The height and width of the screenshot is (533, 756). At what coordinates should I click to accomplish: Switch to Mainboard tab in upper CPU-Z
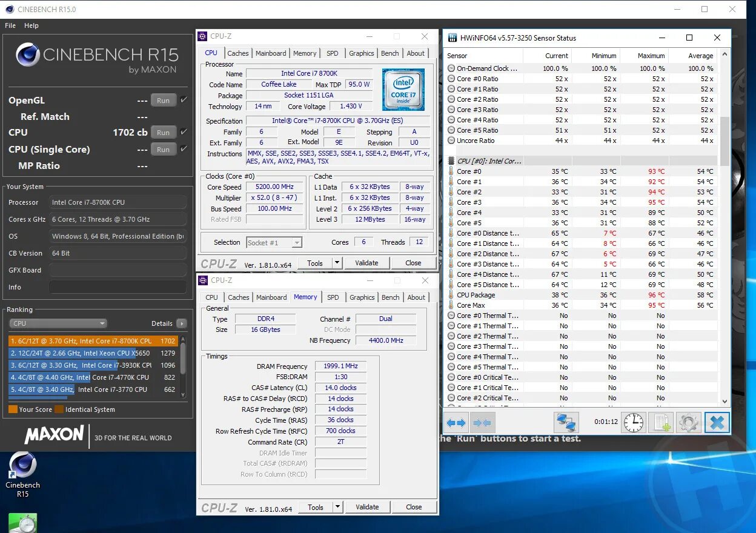(271, 53)
